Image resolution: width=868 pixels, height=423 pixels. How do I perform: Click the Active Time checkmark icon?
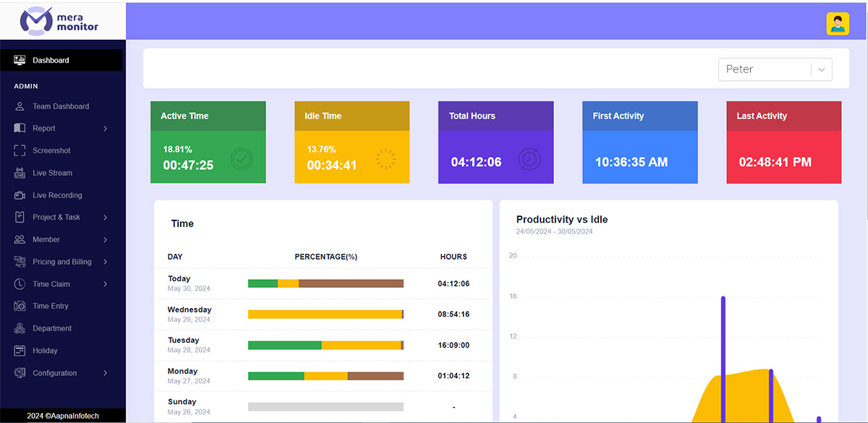pos(242,159)
